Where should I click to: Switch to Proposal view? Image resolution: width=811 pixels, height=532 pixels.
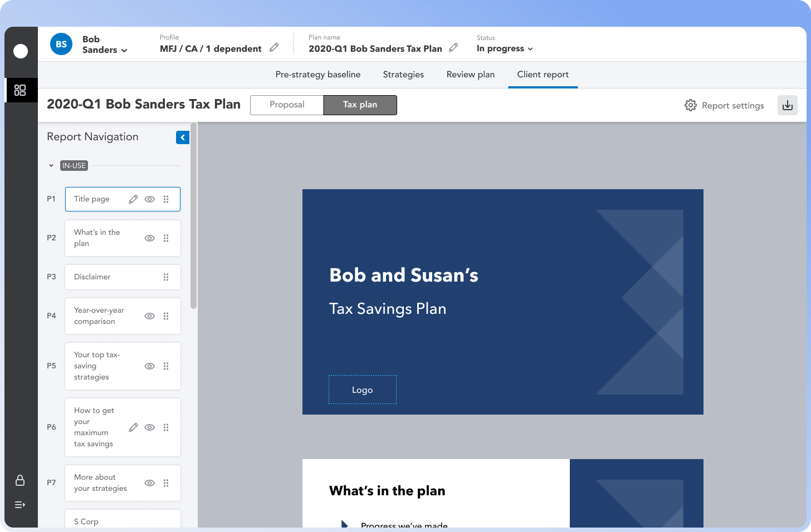click(287, 105)
